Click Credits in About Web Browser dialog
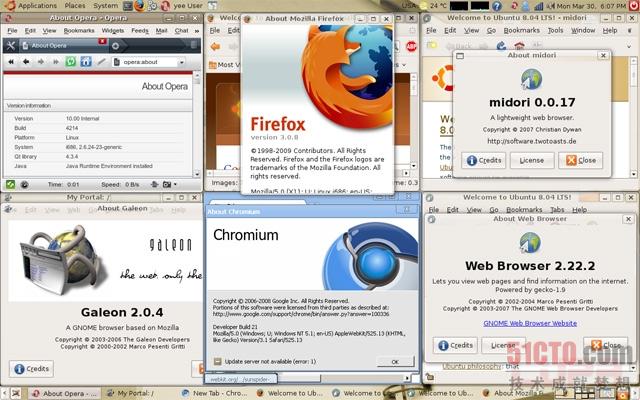The width and height of the screenshot is (640, 400). click(455, 345)
